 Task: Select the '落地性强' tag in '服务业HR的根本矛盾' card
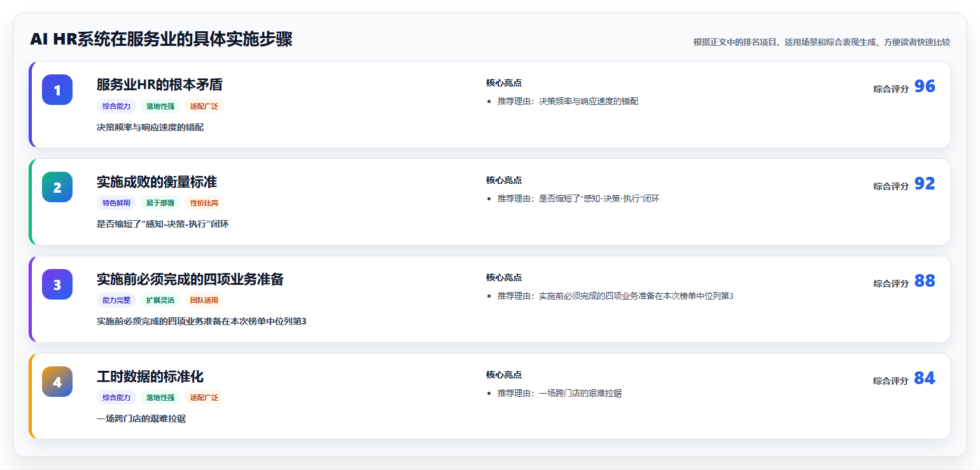160,106
